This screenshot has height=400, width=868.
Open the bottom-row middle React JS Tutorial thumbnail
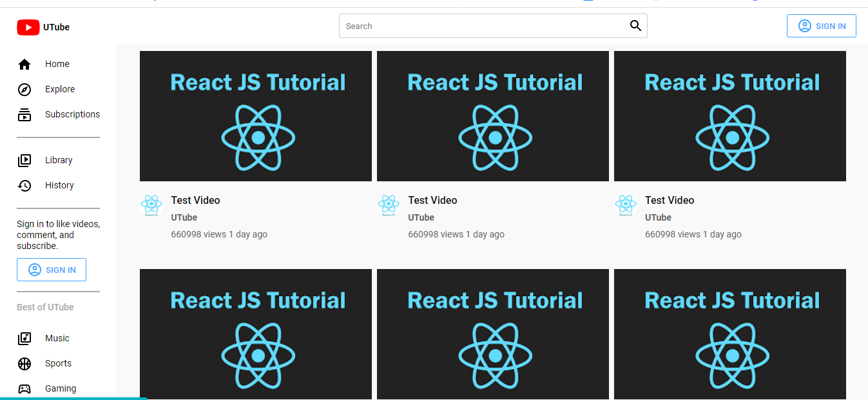pos(493,334)
